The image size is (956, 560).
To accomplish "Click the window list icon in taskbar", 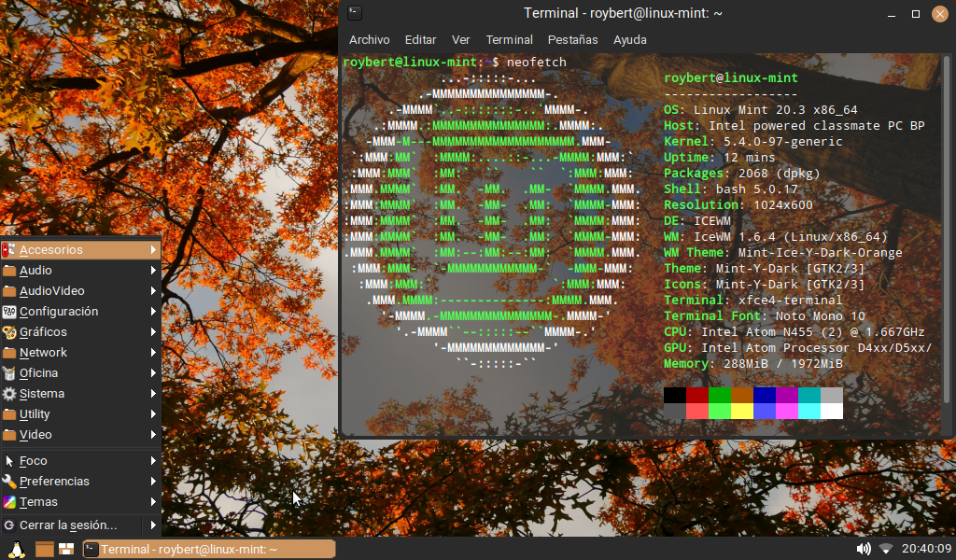I will pyautogui.click(x=66, y=549).
